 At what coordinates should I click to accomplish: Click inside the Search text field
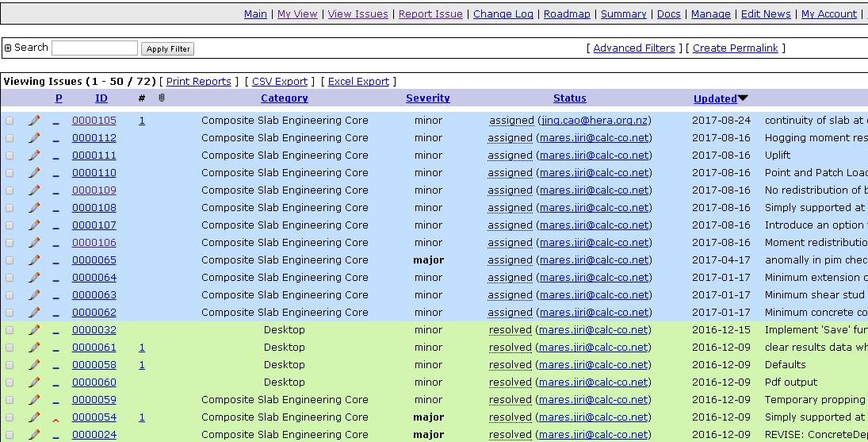94,48
